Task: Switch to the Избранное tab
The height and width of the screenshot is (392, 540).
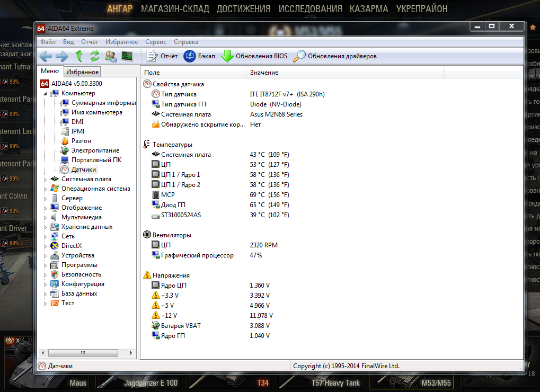Action: point(83,72)
